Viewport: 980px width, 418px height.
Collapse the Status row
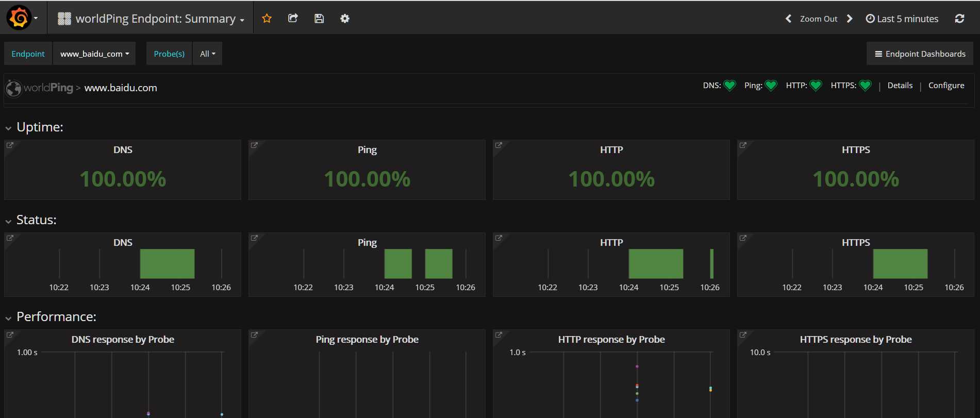8,221
